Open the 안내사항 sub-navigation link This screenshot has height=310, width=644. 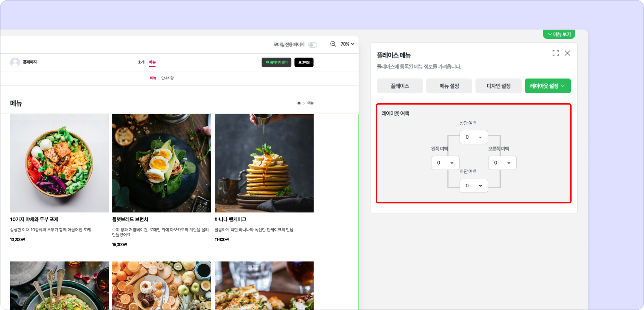point(167,78)
